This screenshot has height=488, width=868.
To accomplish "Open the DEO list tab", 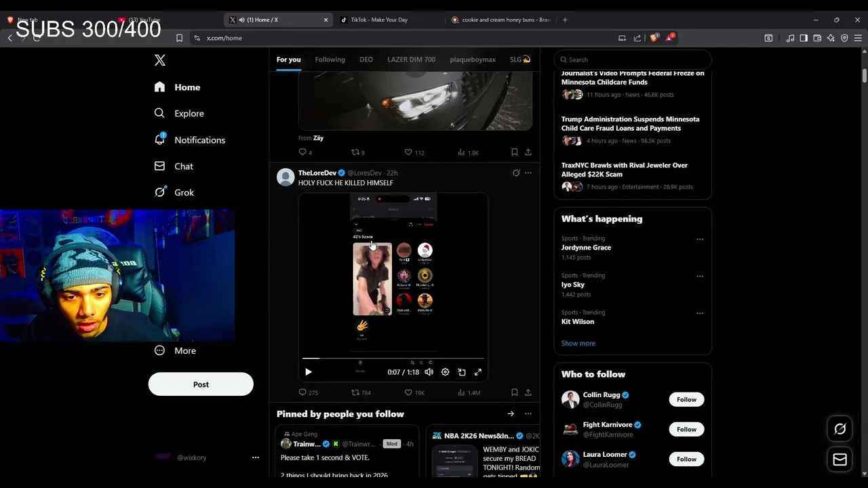I will (x=366, y=60).
